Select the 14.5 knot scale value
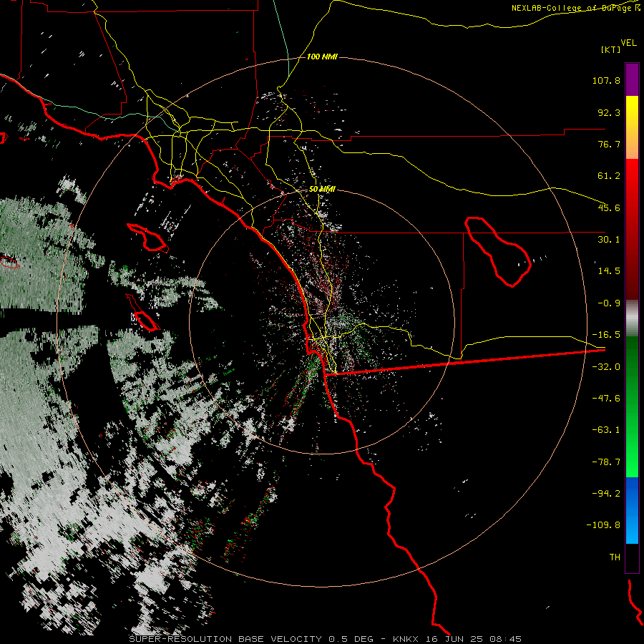This screenshot has height=644, width=644. [x=609, y=271]
